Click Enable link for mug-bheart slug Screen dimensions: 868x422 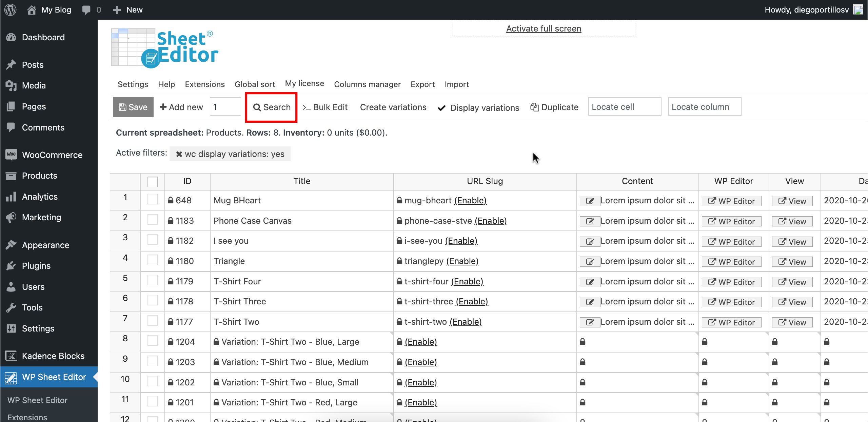tap(470, 201)
